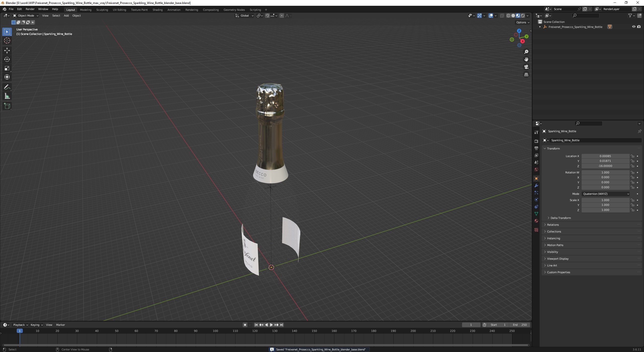This screenshot has height=352, width=644.
Task: Switch to solid viewport shading
Action: 513,16
